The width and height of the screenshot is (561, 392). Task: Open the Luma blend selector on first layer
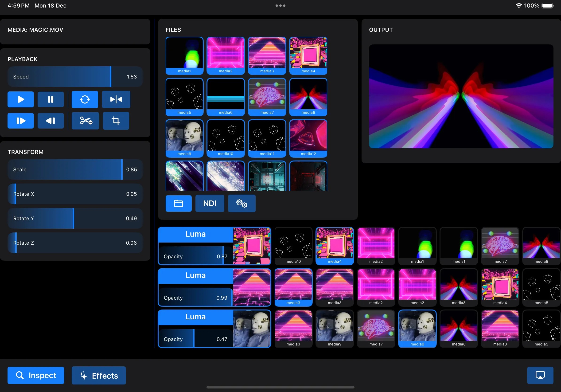(x=195, y=234)
